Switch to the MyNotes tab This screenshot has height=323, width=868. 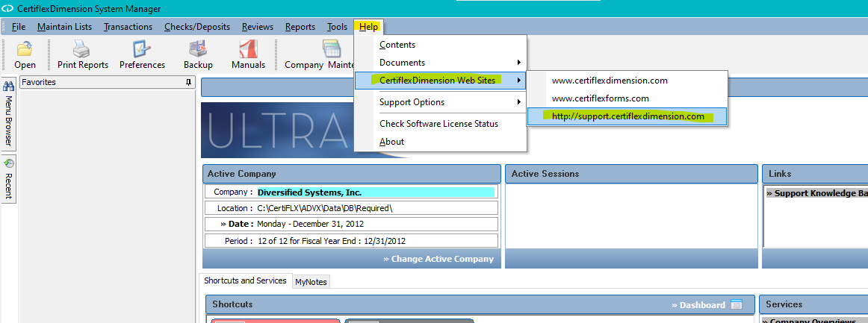point(311,282)
